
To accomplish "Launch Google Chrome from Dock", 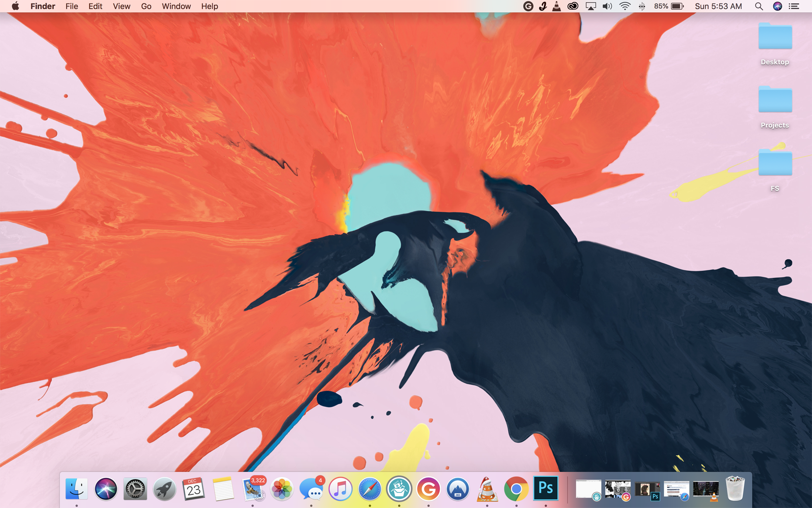I will pos(516,489).
